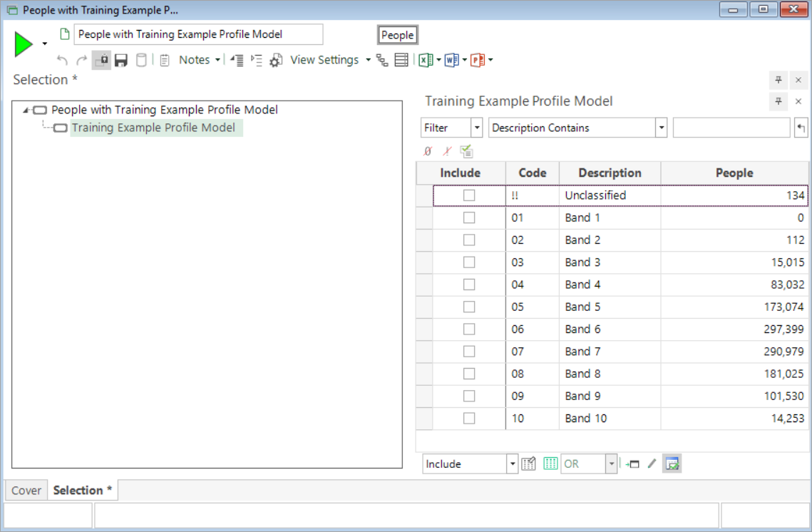The image size is (812, 532).
Task: Expand the View Settings dropdown arrow
Action: point(368,60)
